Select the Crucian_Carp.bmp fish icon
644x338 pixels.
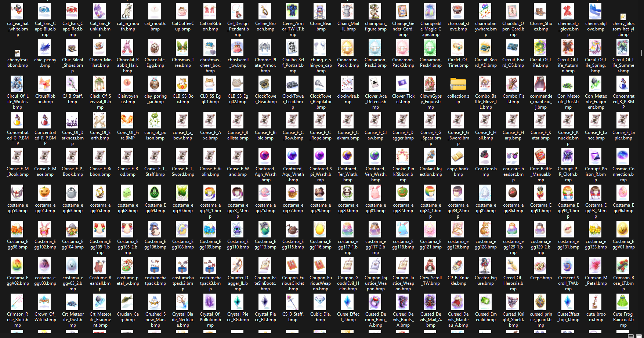(127, 303)
